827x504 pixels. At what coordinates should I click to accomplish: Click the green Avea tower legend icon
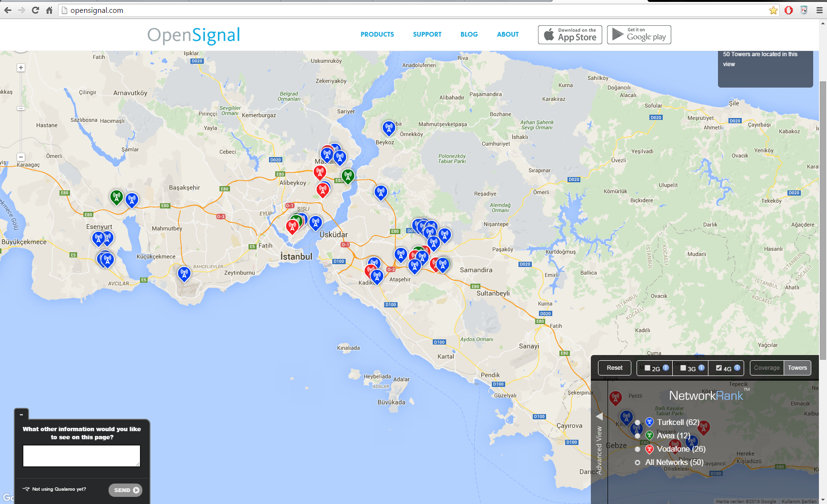(x=649, y=435)
